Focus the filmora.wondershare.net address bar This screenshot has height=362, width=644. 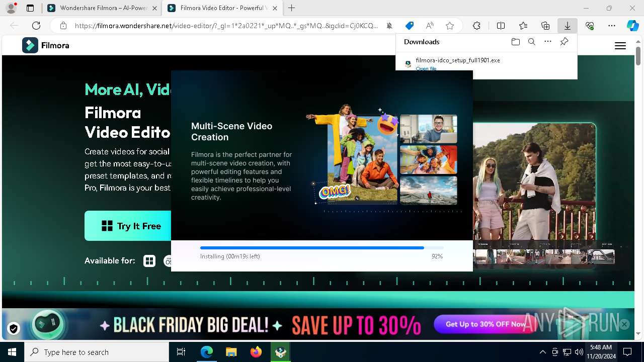click(226, 26)
